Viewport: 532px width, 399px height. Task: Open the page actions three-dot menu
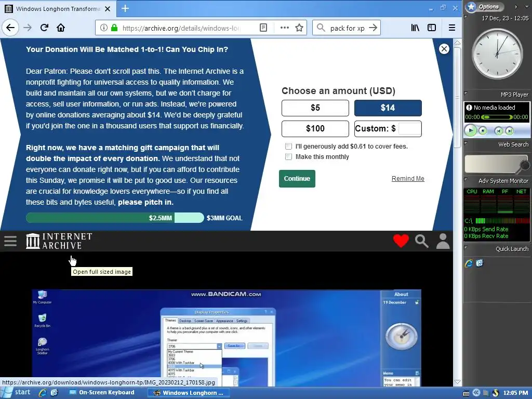pos(284,28)
